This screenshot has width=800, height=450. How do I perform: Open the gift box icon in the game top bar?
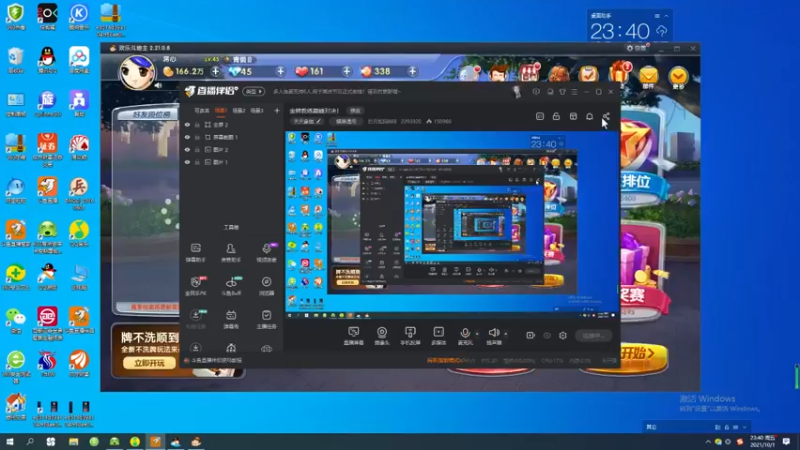coord(620,72)
